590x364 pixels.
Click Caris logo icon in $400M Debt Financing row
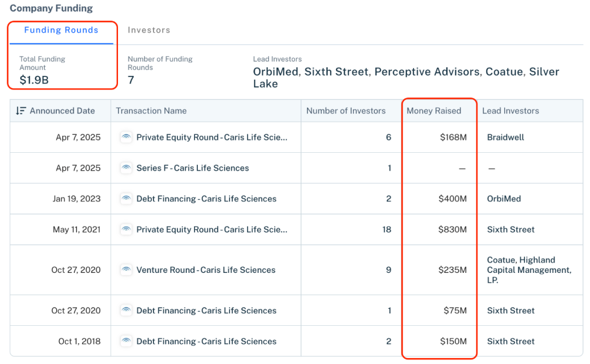pyautogui.click(x=126, y=199)
